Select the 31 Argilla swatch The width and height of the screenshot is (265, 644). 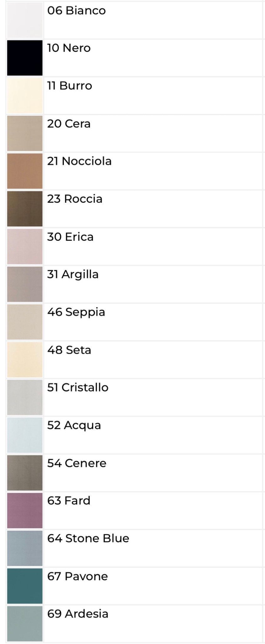[x=25, y=284]
